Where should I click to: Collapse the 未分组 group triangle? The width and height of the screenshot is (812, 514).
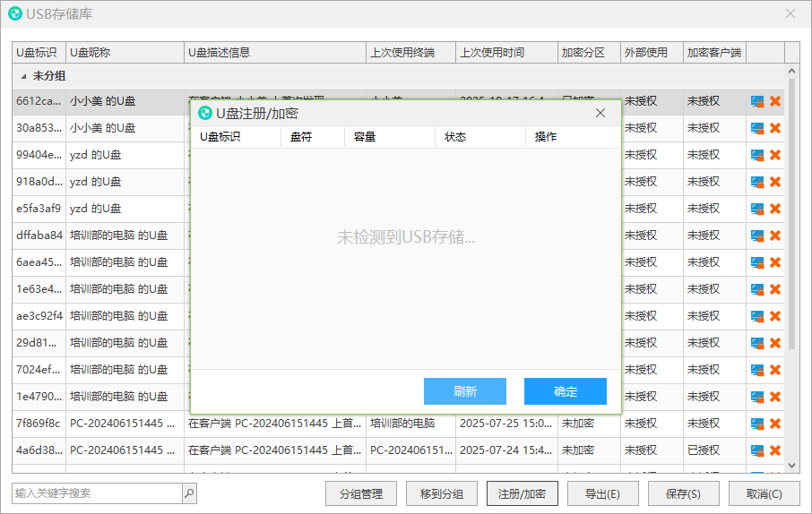[x=23, y=77]
